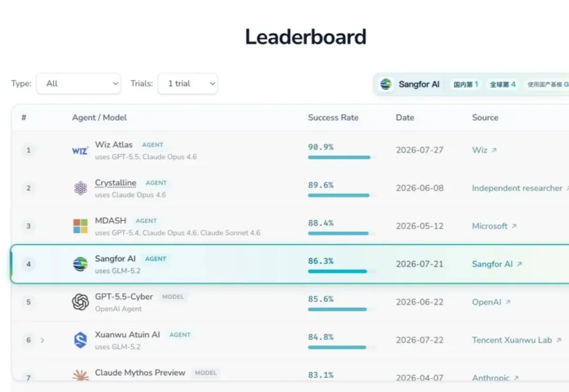This screenshot has height=392, width=569.
Task: Click the MDASH Microsoft logo icon
Action: tap(81, 226)
